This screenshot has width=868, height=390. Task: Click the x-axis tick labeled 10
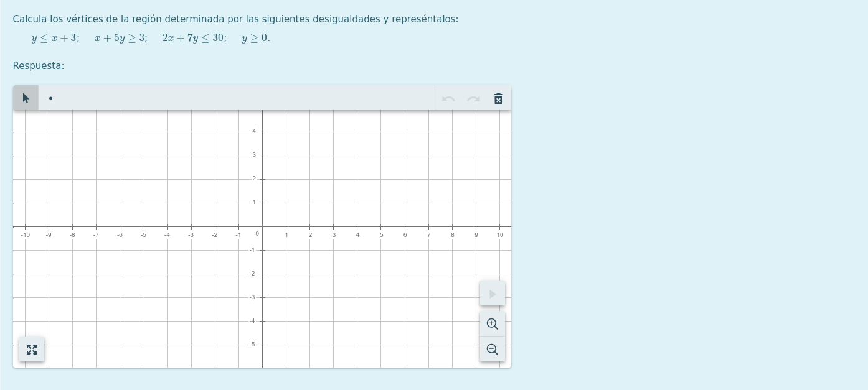[500, 227]
